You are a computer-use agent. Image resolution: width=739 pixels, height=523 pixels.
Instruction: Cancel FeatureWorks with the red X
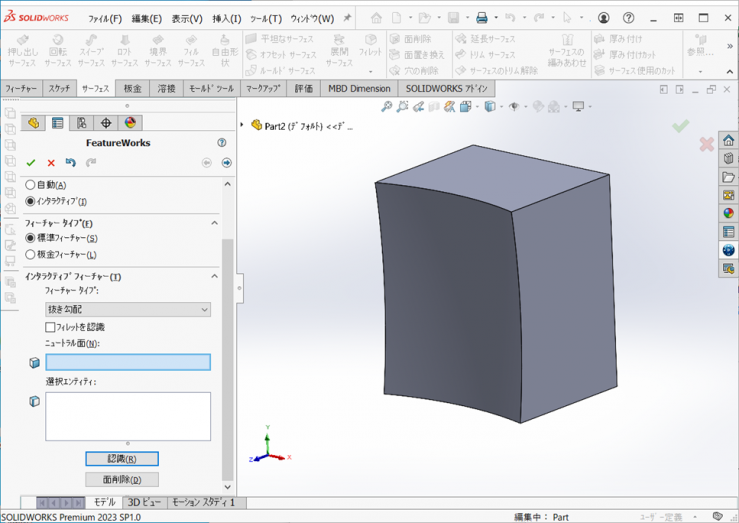[x=51, y=163]
